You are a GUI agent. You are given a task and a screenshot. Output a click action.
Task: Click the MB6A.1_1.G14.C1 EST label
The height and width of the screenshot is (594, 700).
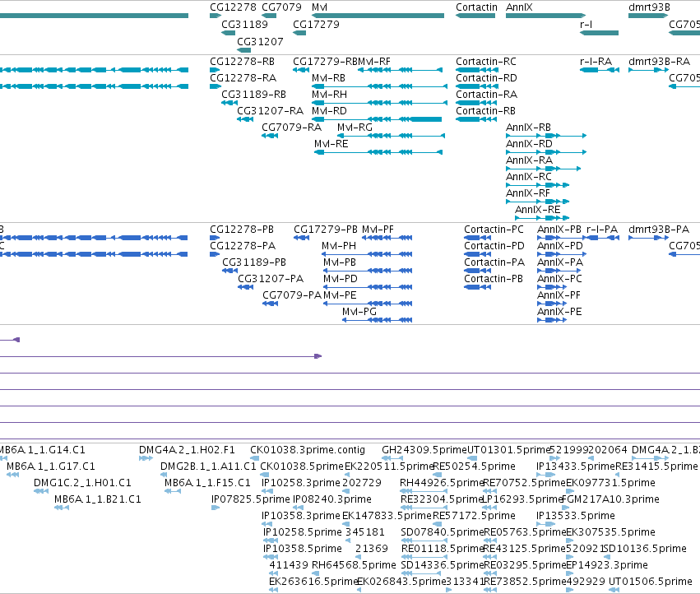pyautogui.click(x=42, y=450)
